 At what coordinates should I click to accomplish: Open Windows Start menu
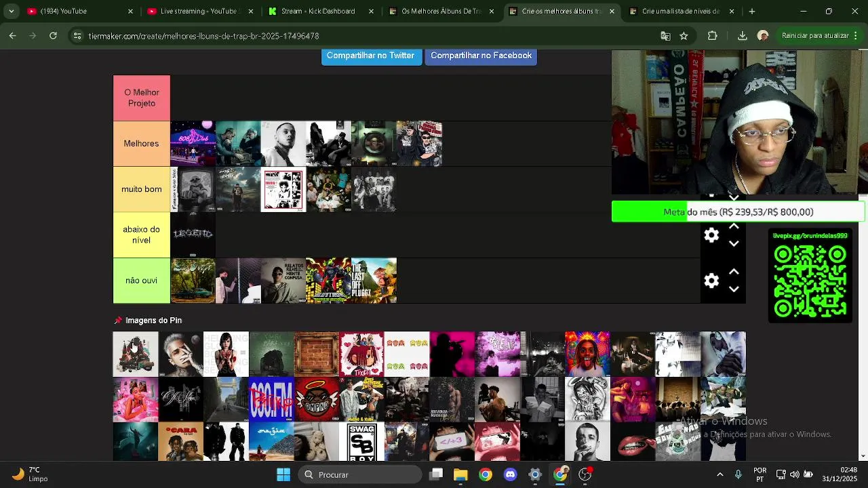(283, 474)
